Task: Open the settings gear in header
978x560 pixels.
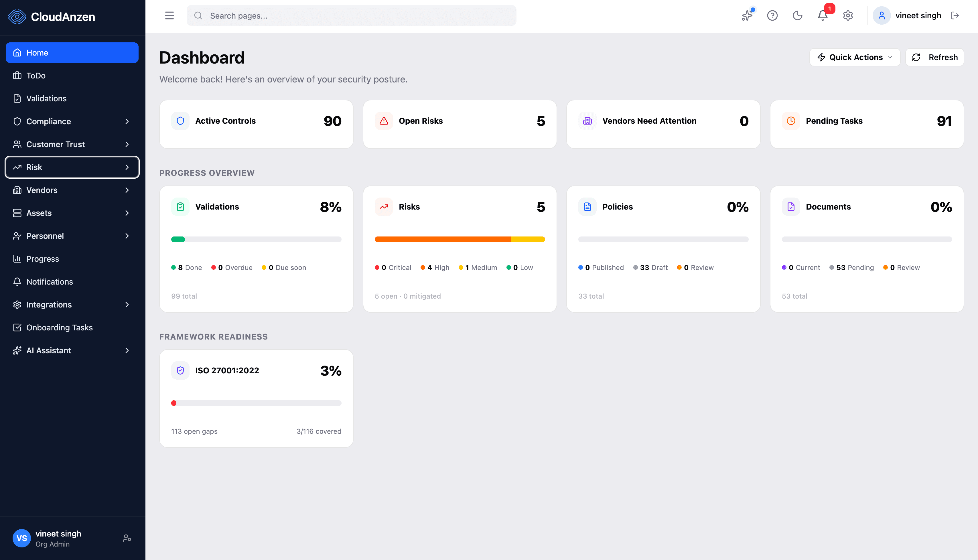Action: (x=848, y=16)
